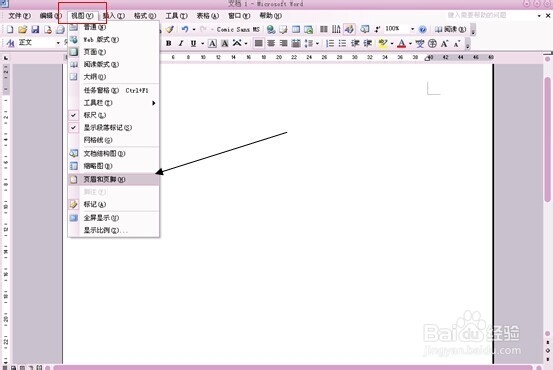Open the 文件 (File) menu
The height and width of the screenshot is (370, 553).
(19, 16)
